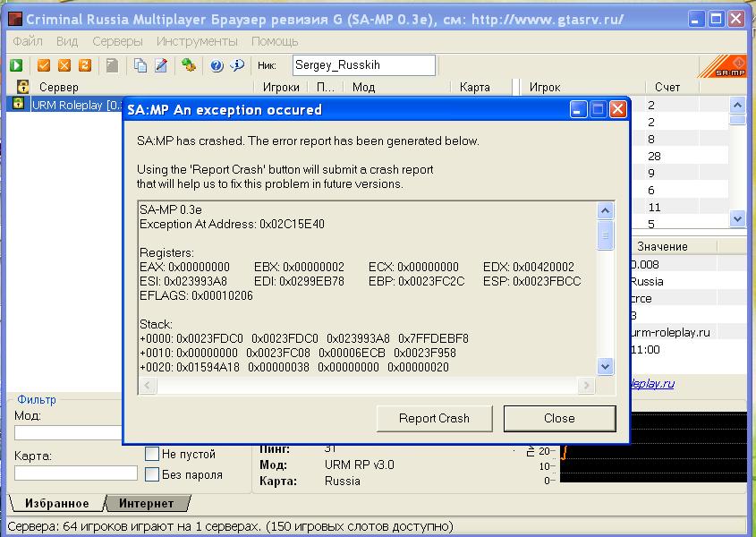Click into the Ник nickname field
756x537 pixels.
pyautogui.click(x=363, y=65)
